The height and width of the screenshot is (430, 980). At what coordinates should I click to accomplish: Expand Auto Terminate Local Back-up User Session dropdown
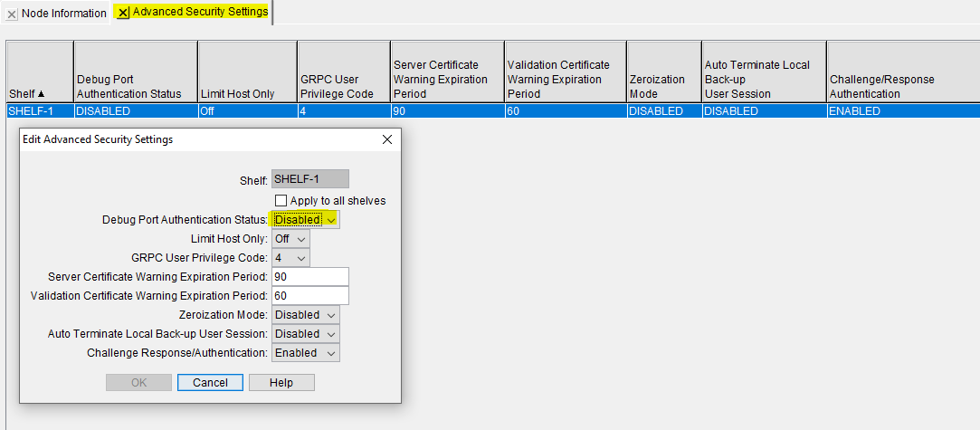click(x=306, y=334)
